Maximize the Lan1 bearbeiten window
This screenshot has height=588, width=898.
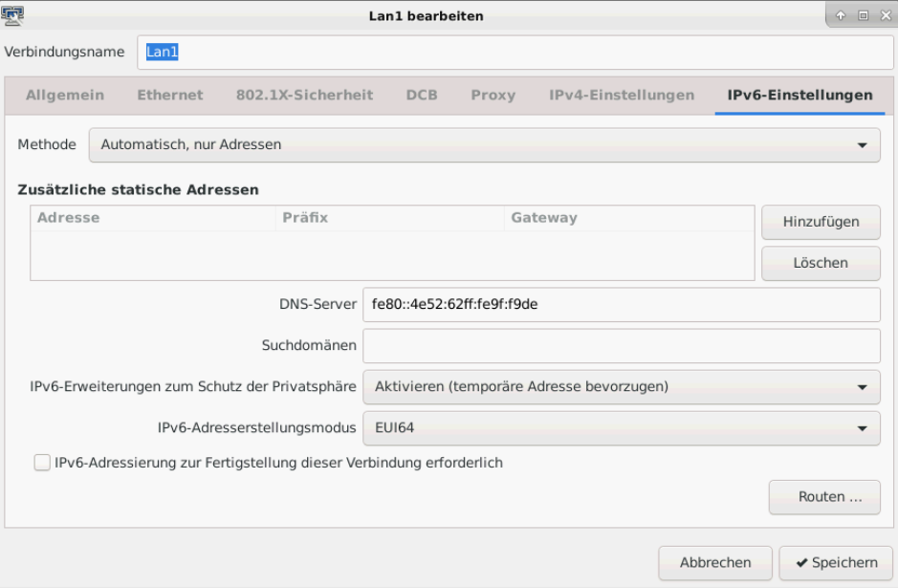pos(863,15)
